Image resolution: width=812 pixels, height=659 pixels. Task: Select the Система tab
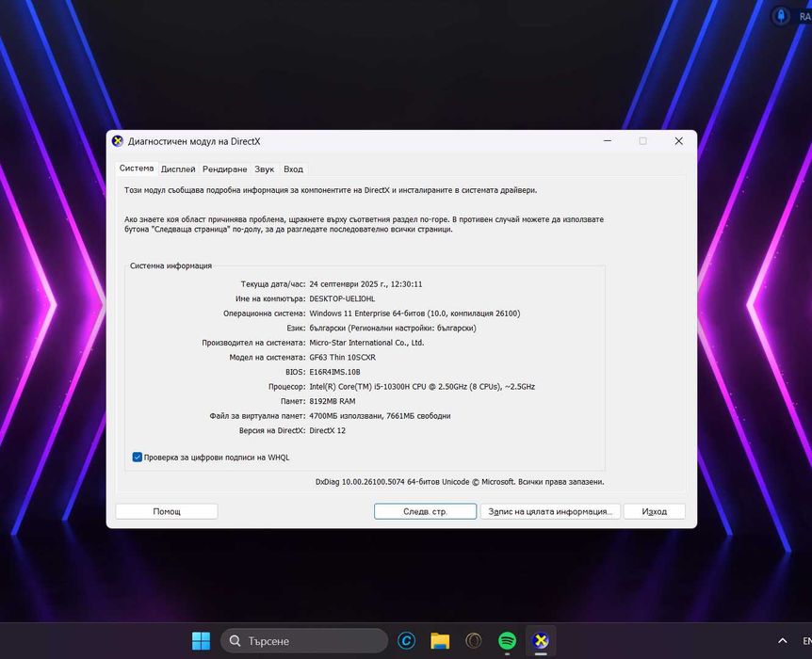click(x=137, y=169)
